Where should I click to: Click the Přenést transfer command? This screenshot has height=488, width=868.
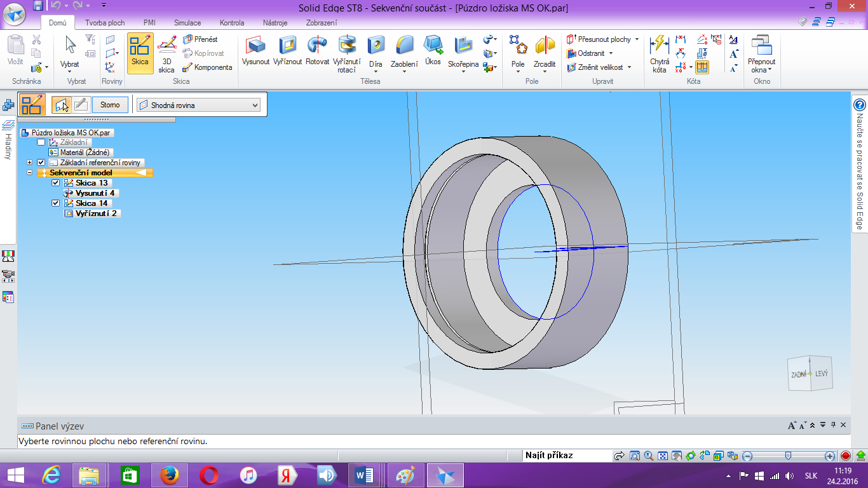pos(200,39)
